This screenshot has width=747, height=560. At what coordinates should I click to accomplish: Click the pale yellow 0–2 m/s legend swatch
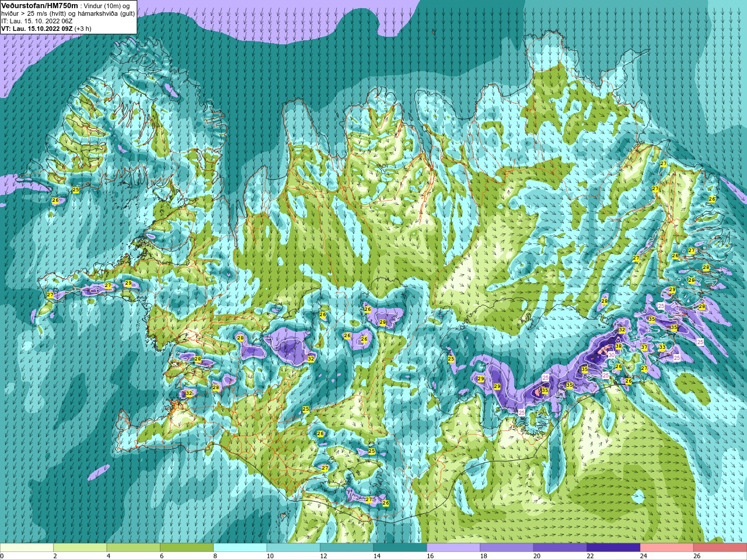click(27, 548)
